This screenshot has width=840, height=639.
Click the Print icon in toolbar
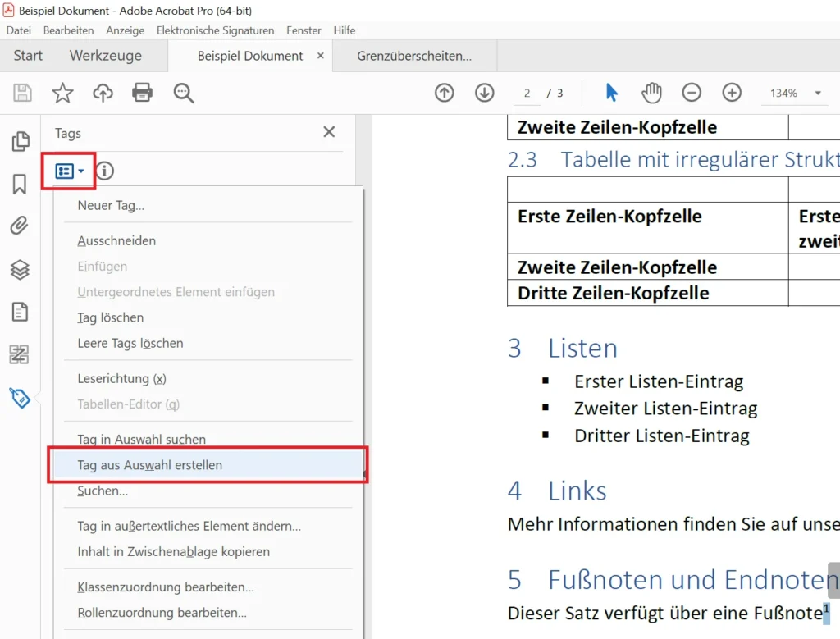143,93
